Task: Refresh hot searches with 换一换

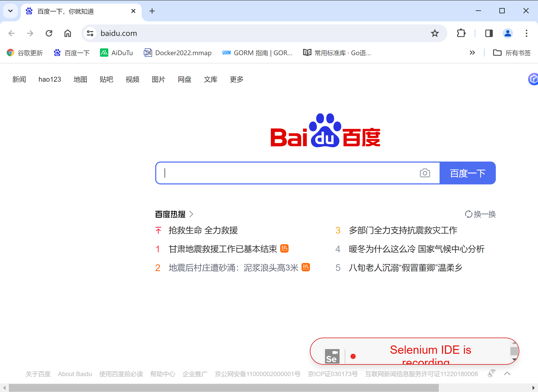Action: tap(480, 214)
